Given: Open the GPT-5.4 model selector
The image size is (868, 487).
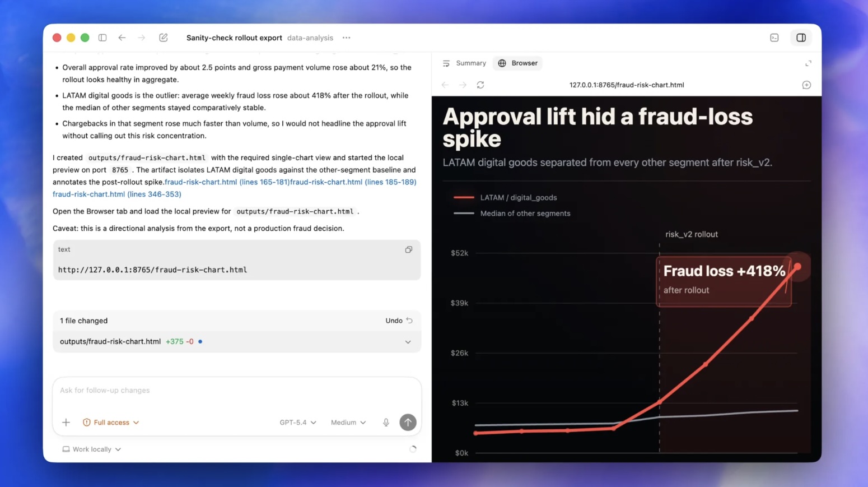Looking at the screenshot, I should click(x=298, y=423).
